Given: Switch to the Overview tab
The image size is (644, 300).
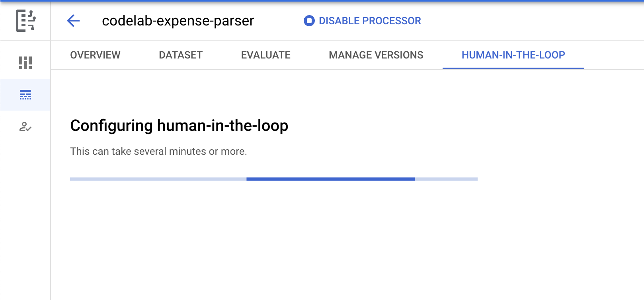Looking at the screenshot, I should click(95, 55).
